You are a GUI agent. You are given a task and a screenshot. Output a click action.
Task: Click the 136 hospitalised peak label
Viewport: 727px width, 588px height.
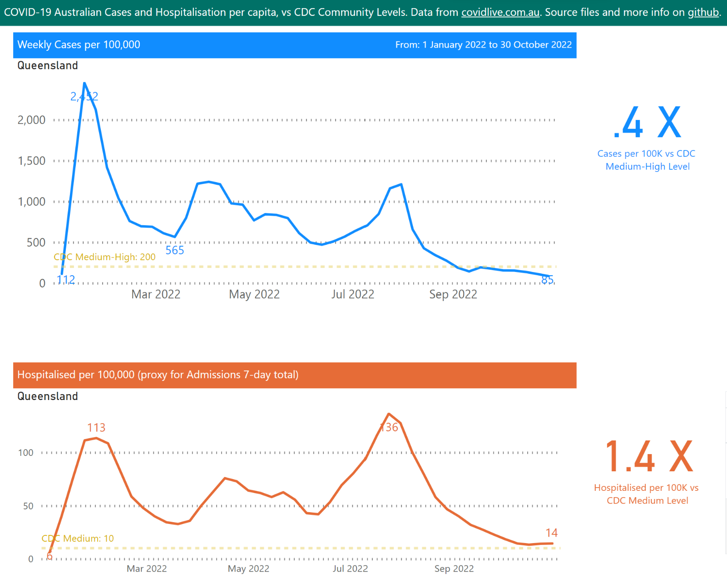(x=389, y=427)
